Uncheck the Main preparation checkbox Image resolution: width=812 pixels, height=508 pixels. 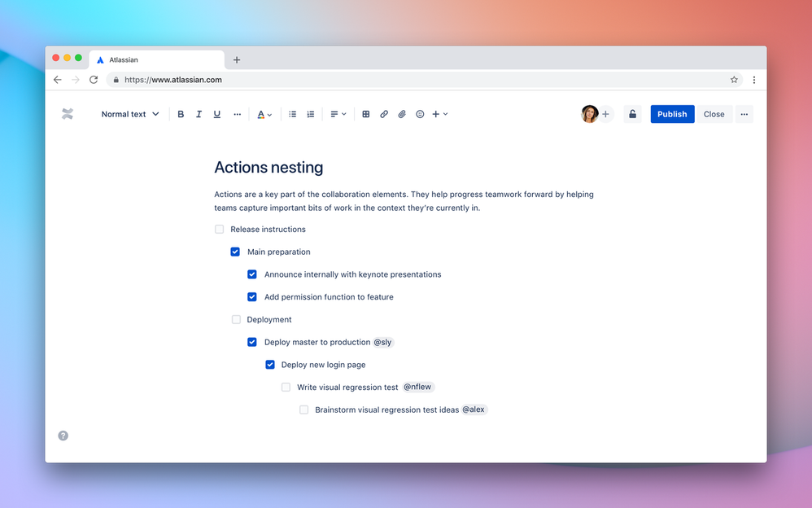coord(235,252)
